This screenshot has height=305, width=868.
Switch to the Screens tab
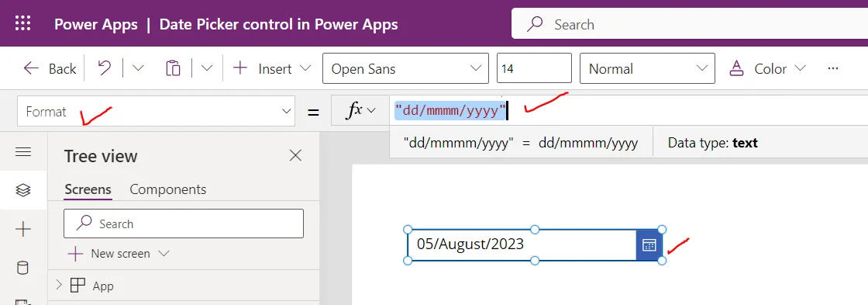[x=88, y=189]
